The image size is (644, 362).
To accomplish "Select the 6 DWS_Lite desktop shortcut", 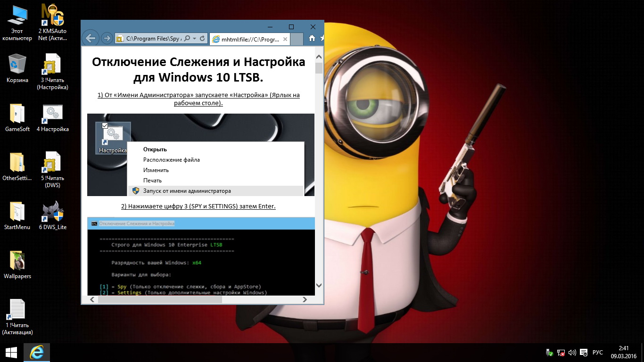I will pos(52,216).
